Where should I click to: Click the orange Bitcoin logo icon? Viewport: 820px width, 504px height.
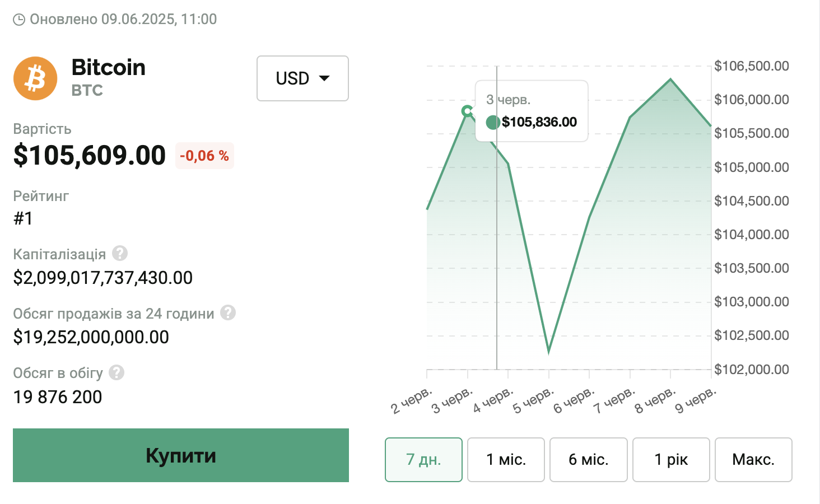tap(35, 78)
